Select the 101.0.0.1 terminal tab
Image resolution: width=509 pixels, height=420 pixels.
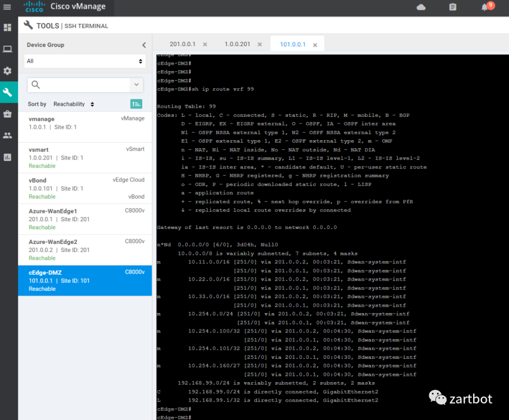293,44
